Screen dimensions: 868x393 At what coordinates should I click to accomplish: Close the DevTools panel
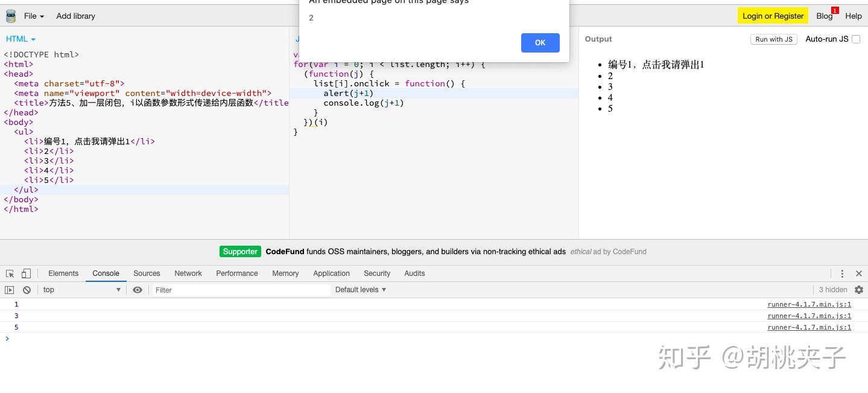coord(859,273)
